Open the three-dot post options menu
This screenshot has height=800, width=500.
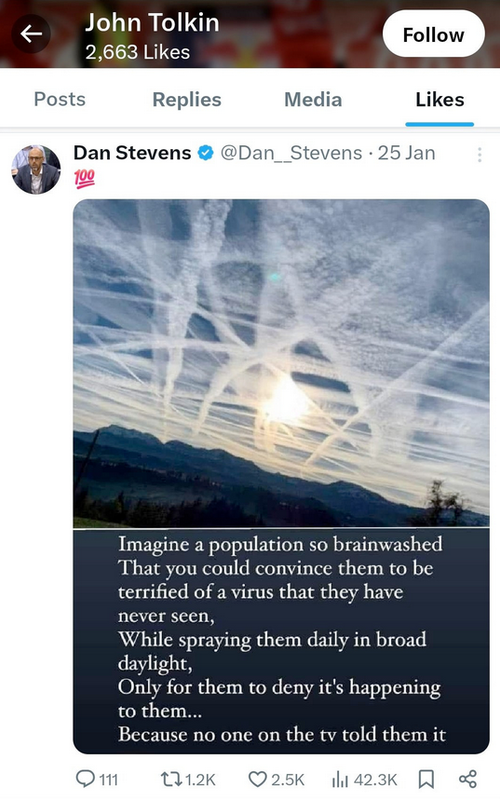coord(480,155)
